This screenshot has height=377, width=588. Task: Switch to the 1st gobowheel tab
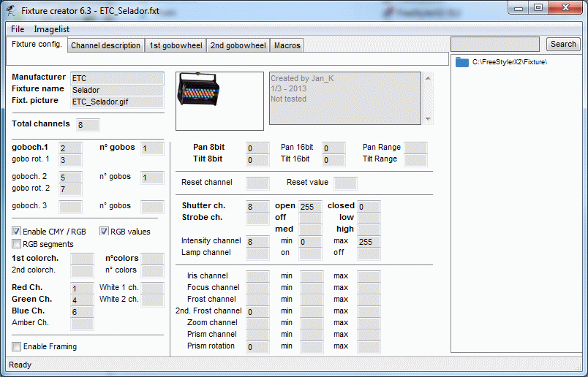coord(176,45)
